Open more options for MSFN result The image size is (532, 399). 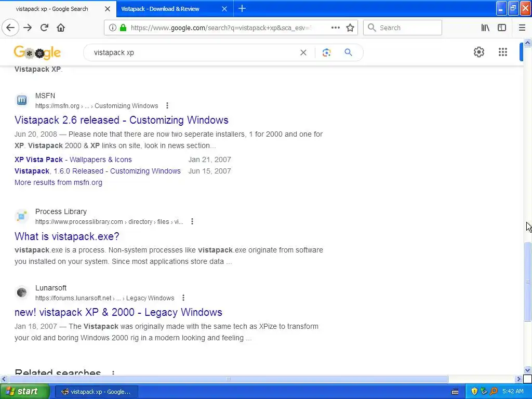click(x=167, y=105)
